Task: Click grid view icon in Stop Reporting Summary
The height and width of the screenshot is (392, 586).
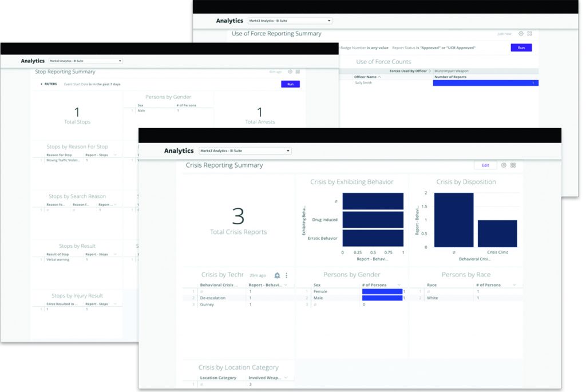Action: pyautogui.click(x=298, y=72)
